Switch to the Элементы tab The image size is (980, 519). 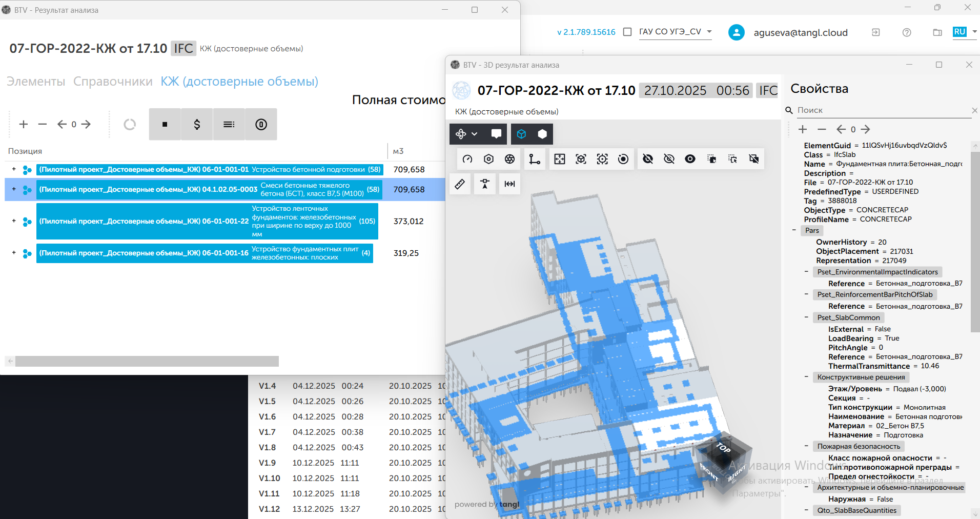tap(36, 82)
